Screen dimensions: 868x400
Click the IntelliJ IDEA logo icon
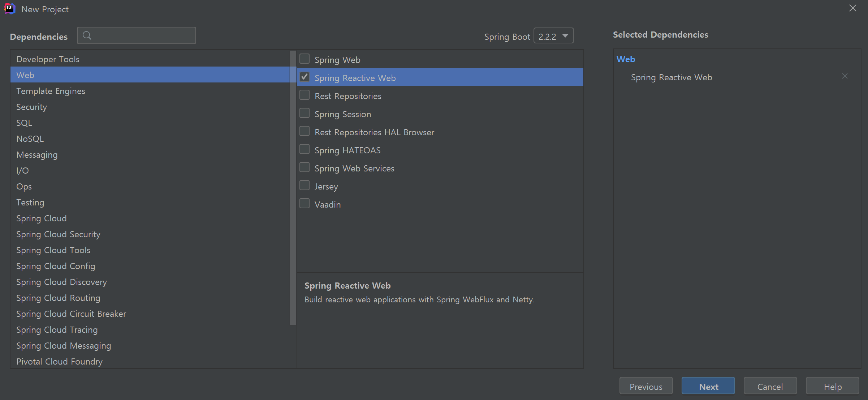(x=10, y=8)
